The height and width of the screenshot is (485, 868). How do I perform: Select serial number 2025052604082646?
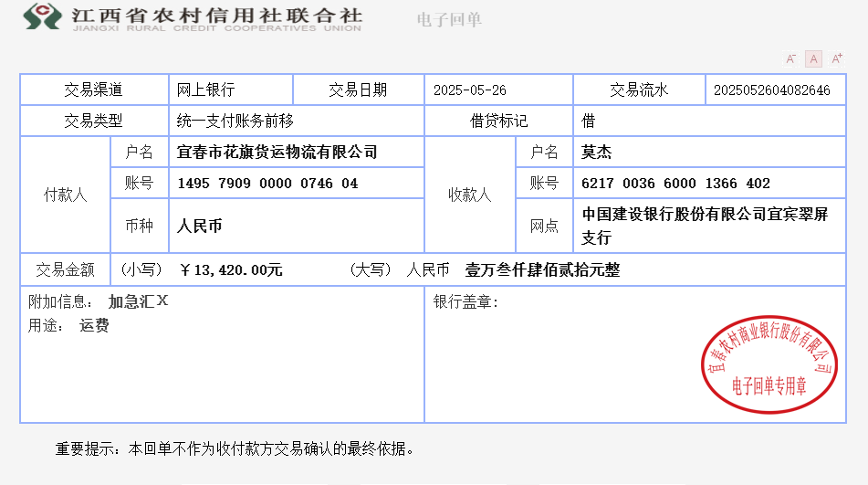[771, 90]
